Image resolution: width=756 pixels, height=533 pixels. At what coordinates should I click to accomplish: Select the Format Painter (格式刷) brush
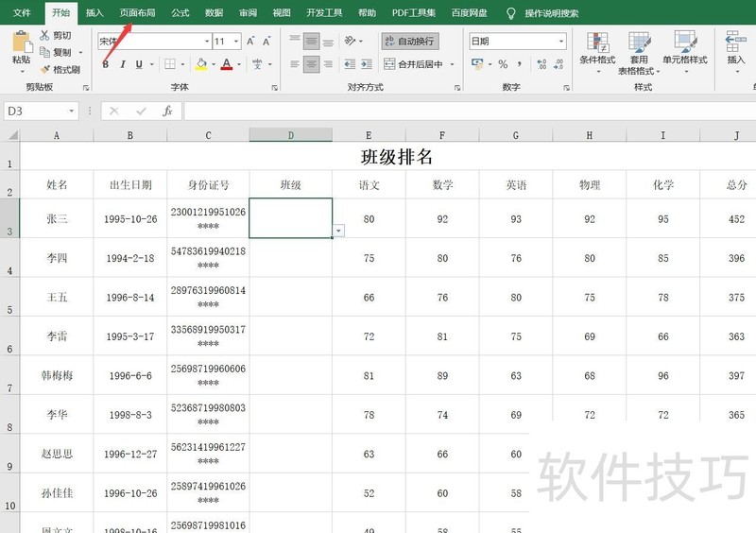point(44,69)
